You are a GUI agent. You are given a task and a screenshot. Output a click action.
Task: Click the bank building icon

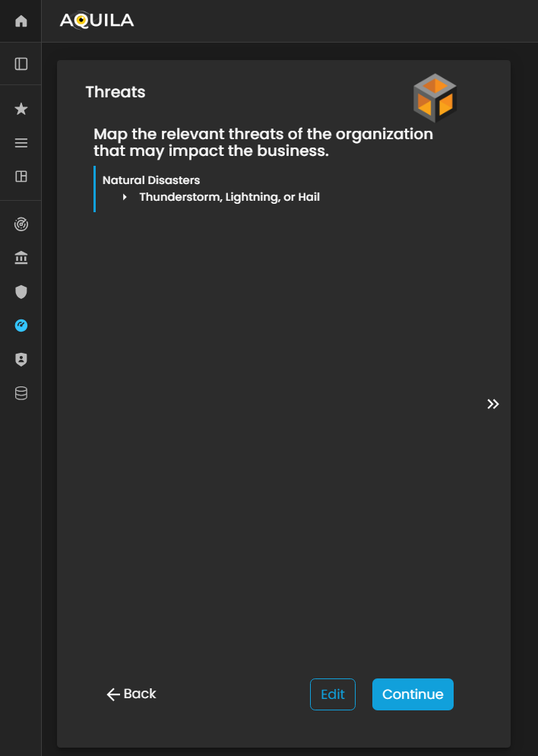[x=21, y=259]
